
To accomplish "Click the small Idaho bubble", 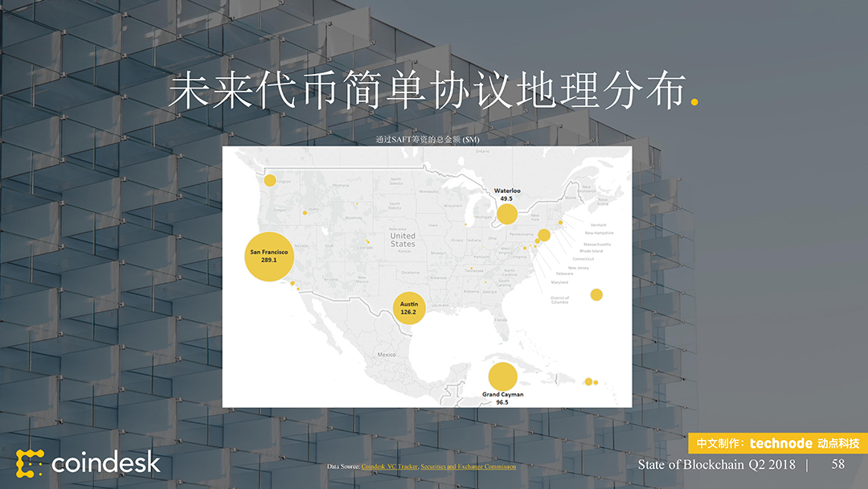I will point(305,212).
